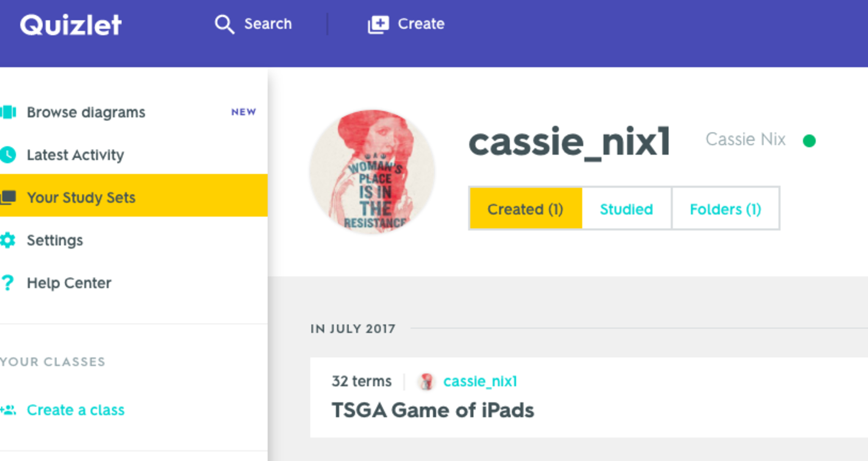The width and height of the screenshot is (868, 461).
Task: Click the Browse diagrams icon
Action: [x=8, y=112]
